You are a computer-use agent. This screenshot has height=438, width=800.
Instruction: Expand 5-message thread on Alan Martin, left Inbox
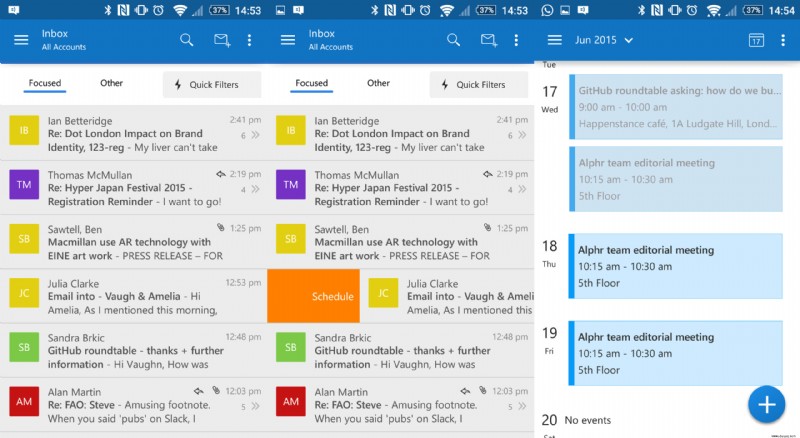pyautogui.click(x=251, y=406)
